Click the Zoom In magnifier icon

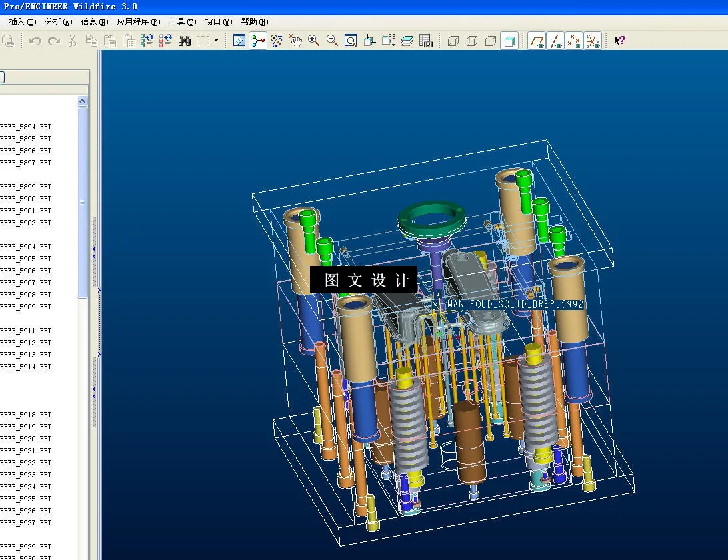(313, 41)
